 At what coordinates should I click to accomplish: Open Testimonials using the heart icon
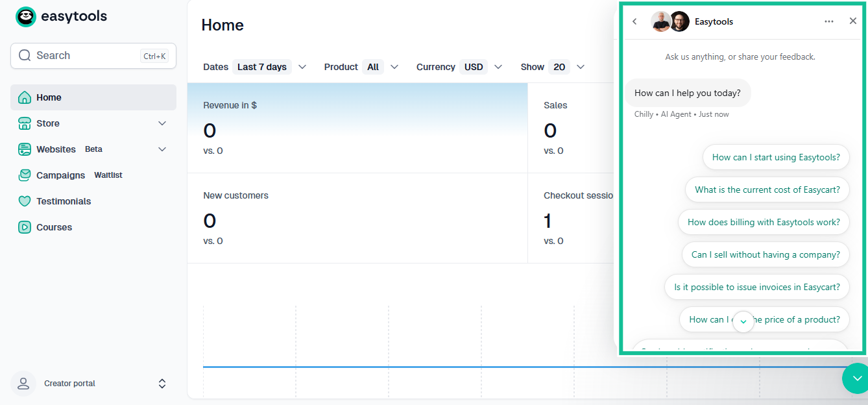click(x=23, y=201)
